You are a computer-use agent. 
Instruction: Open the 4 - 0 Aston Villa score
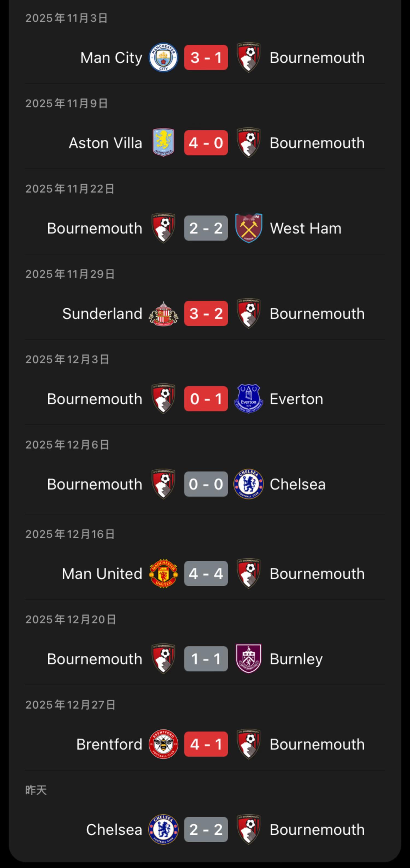pyautogui.click(x=206, y=143)
